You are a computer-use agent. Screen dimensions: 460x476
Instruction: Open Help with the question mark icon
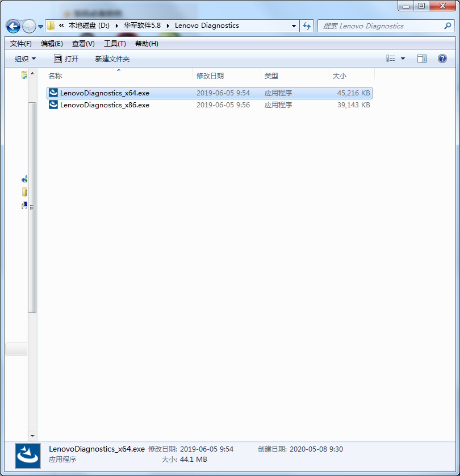click(442, 59)
